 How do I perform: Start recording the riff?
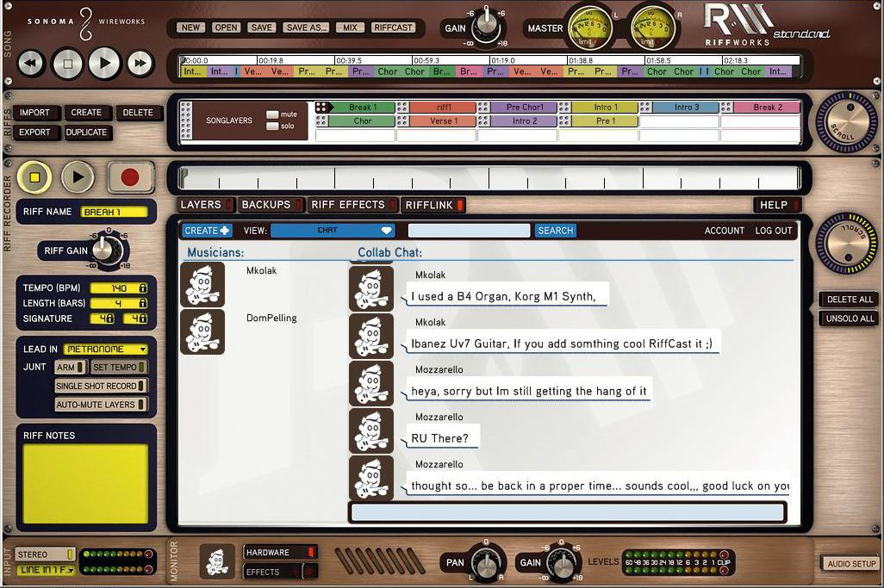130,177
